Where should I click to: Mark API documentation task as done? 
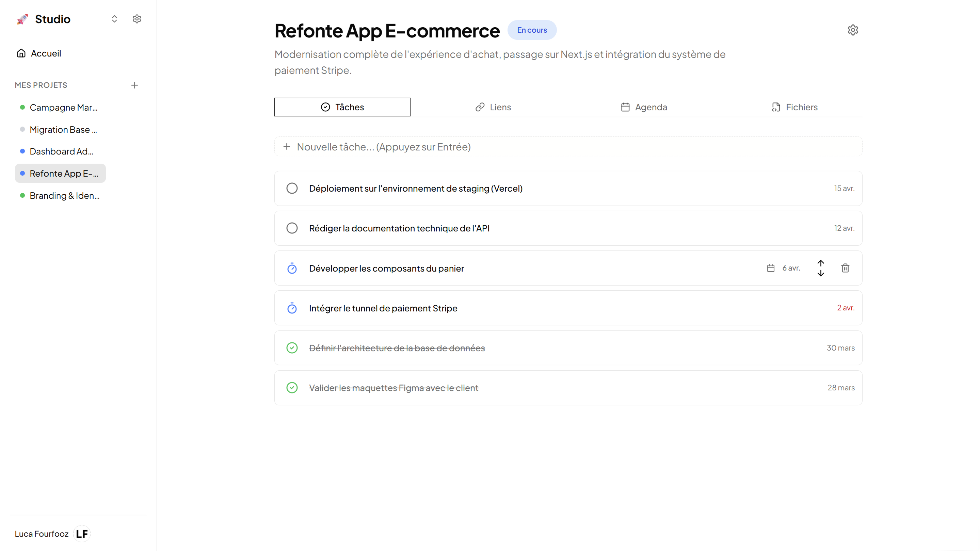coord(292,228)
